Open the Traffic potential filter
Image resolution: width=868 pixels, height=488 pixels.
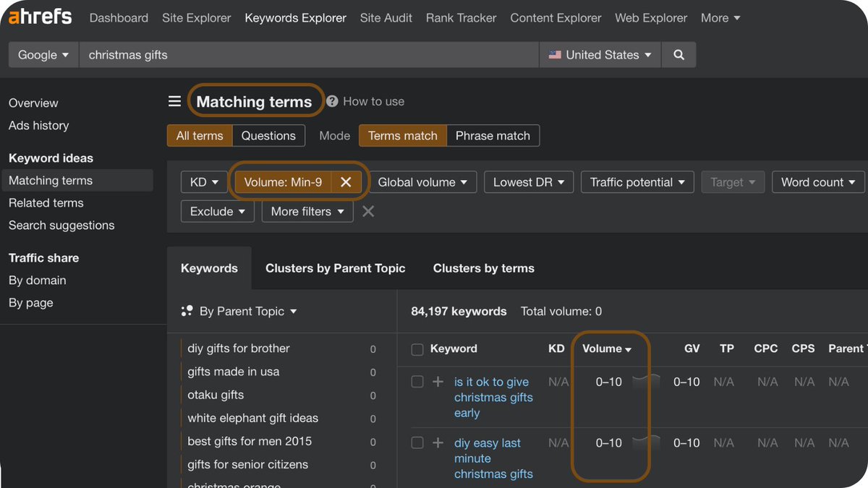click(637, 182)
